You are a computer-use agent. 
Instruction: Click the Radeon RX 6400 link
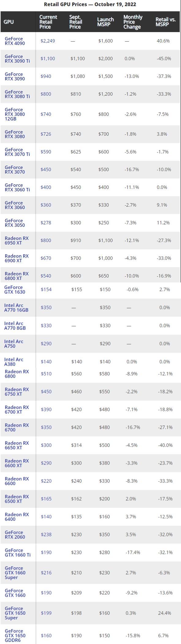pos(17,517)
